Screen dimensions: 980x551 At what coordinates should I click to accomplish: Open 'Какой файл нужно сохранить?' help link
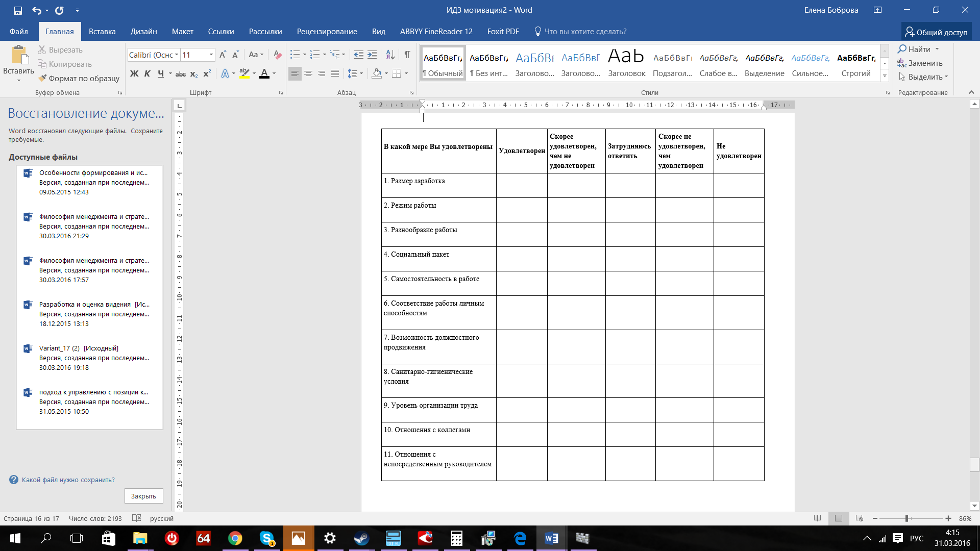(x=68, y=480)
